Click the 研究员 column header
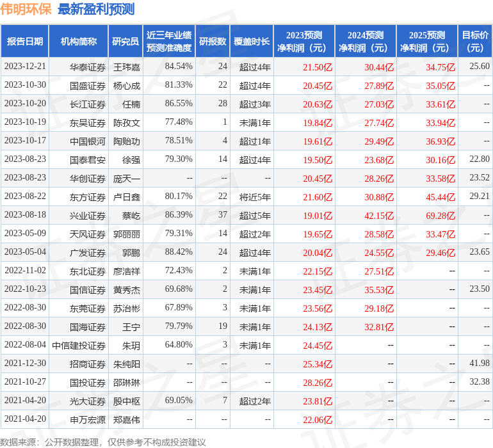 click(x=125, y=41)
